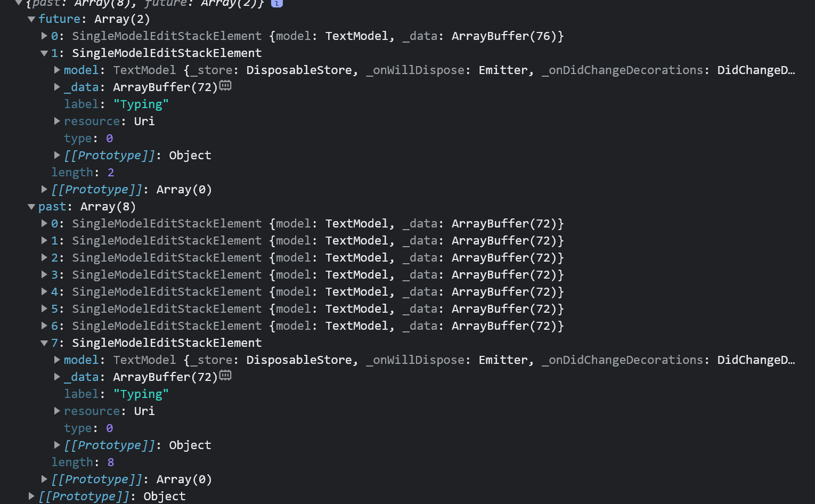Collapse past element 7 SingleModelEditStackElement
Screen dimensions: 815x504
coord(44,343)
